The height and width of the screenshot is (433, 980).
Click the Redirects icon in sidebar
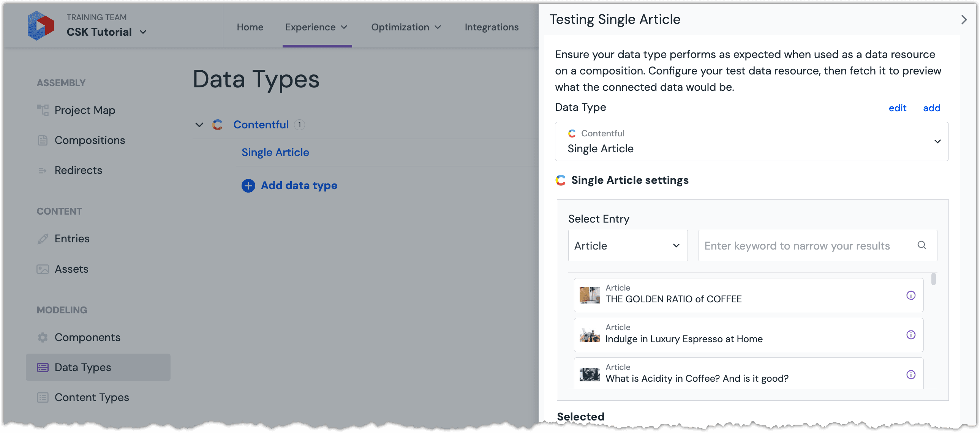click(43, 170)
